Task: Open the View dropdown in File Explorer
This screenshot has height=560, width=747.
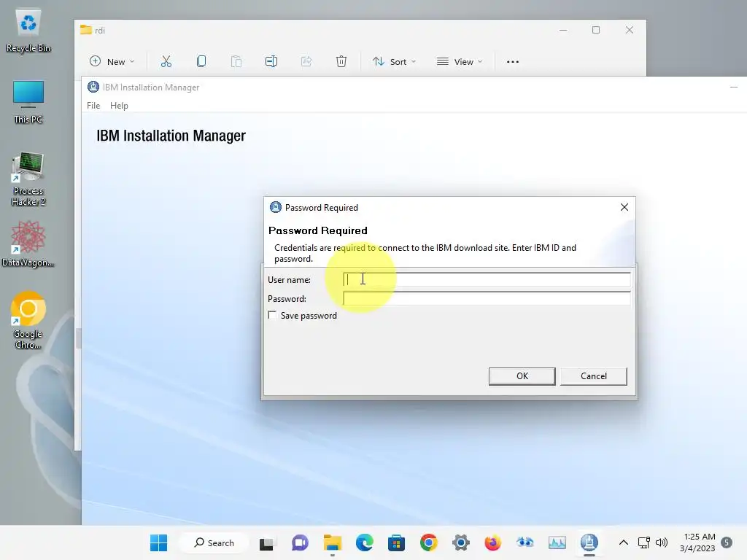Action: click(460, 61)
